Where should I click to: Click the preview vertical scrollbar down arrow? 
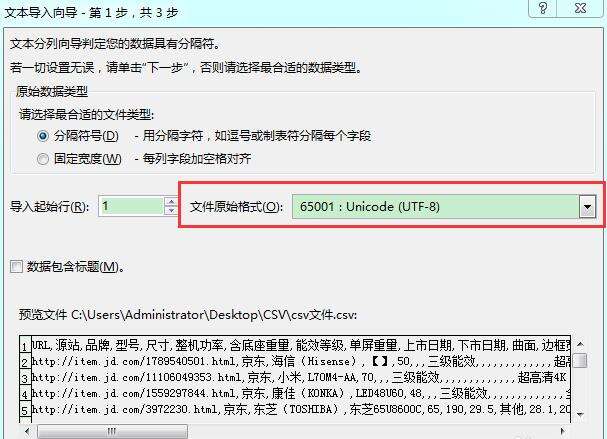[580, 414]
